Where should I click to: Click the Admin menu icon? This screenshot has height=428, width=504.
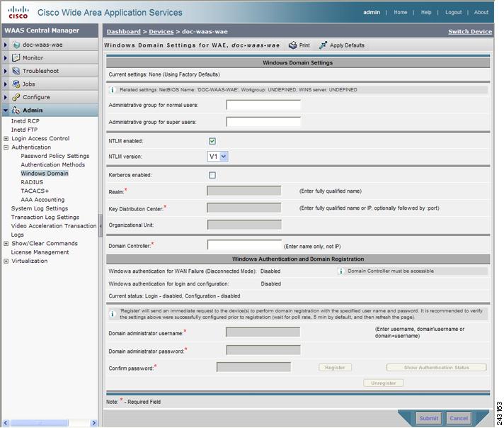(x=16, y=111)
